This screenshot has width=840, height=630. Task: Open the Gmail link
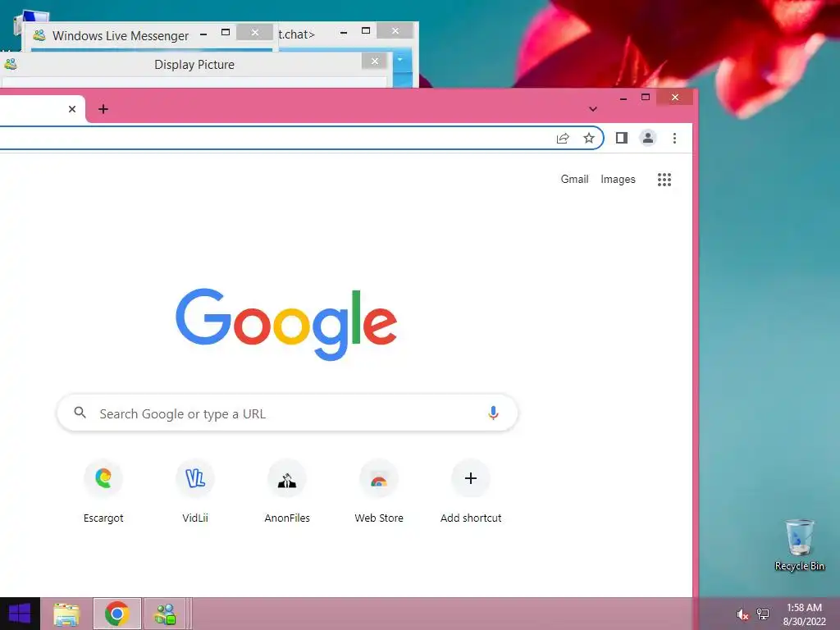(574, 179)
